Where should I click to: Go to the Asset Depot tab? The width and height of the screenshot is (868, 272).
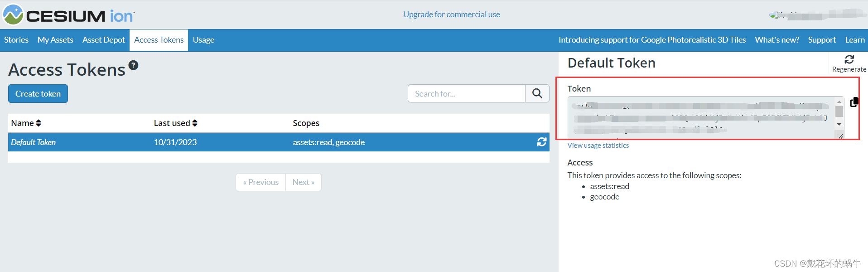(x=103, y=40)
